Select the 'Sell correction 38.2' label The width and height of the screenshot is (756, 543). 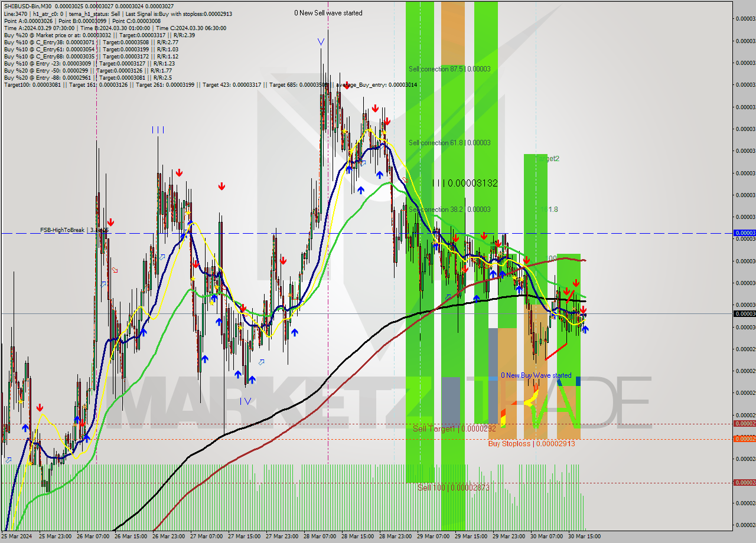pos(449,210)
